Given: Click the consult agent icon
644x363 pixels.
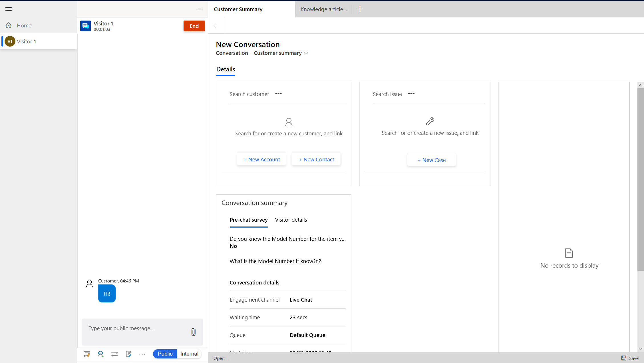Looking at the screenshot, I should 100,354.
